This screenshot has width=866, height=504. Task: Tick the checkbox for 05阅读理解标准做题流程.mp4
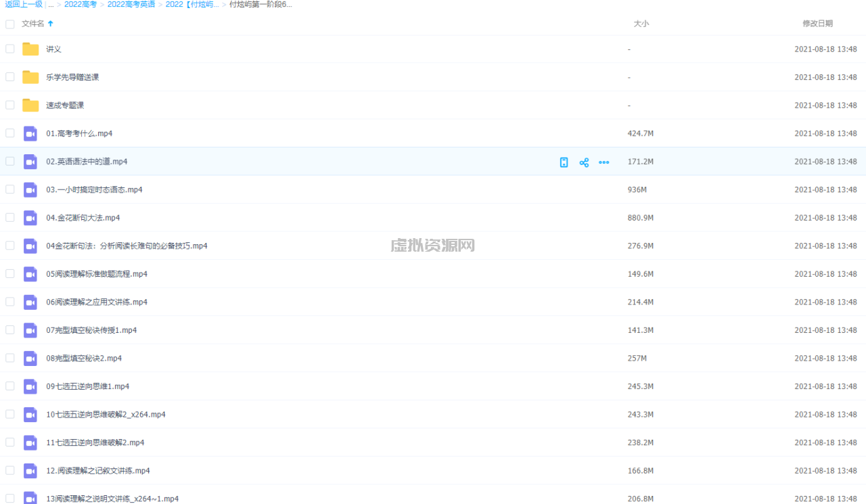point(9,274)
